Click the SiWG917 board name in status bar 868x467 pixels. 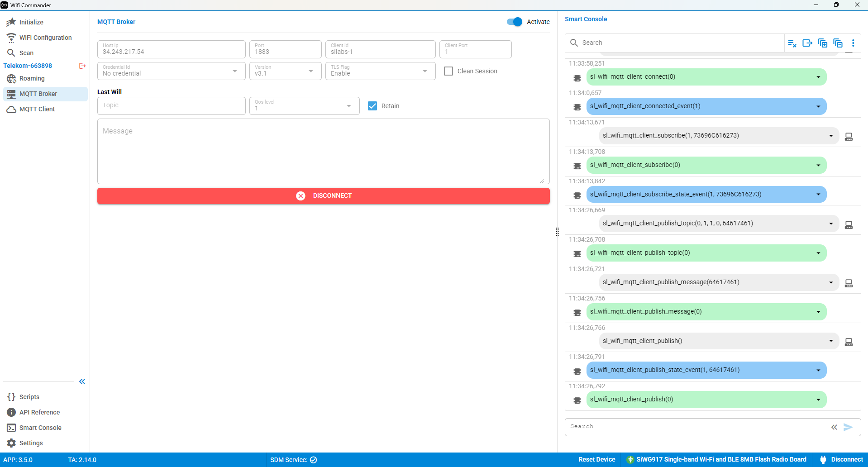(721, 459)
